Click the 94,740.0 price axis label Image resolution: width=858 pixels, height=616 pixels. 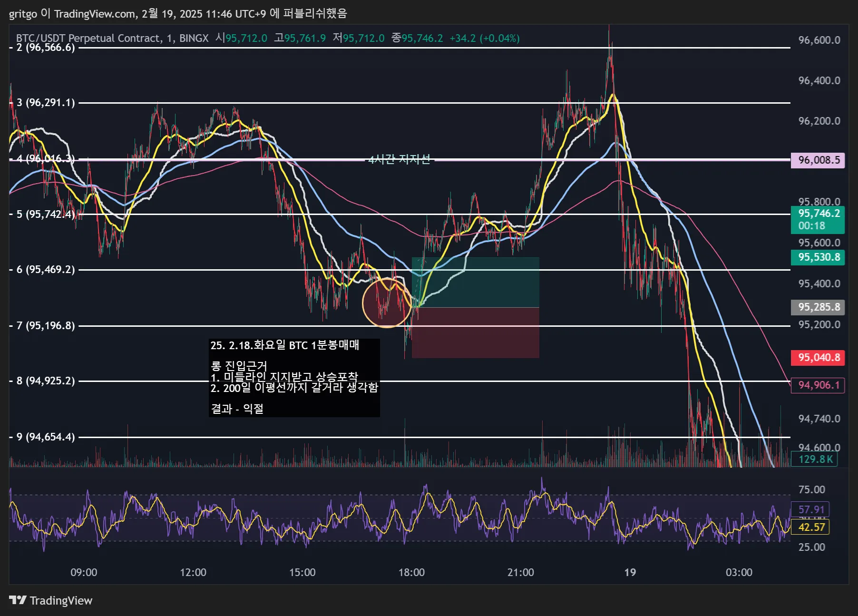click(819, 419)
